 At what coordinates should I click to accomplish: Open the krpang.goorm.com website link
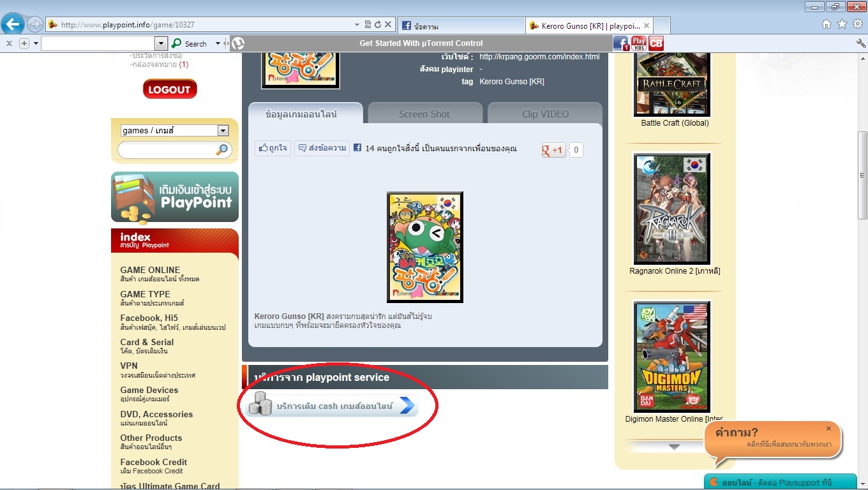539,57
